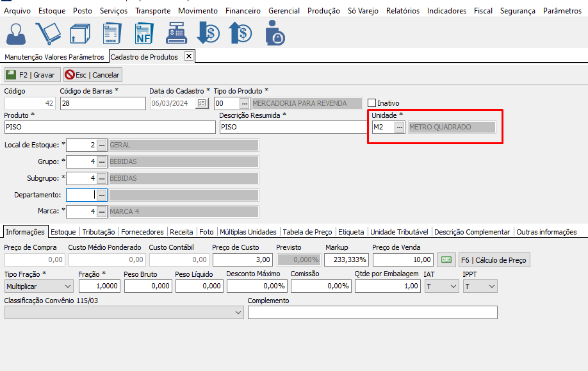Click the product box toolbar icon
Image resolution: width=588 pixels, height=371 pixels.
(81, 33)
